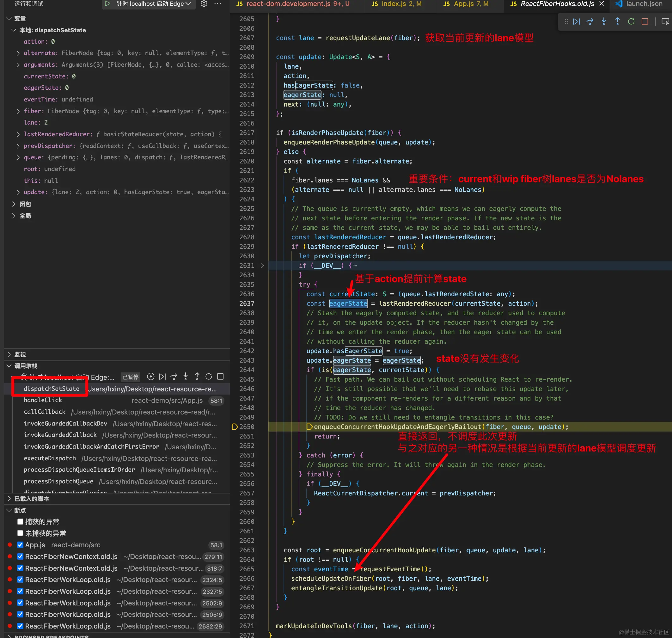Enable uncaught exceptions breakpoint checkbox

20,533
